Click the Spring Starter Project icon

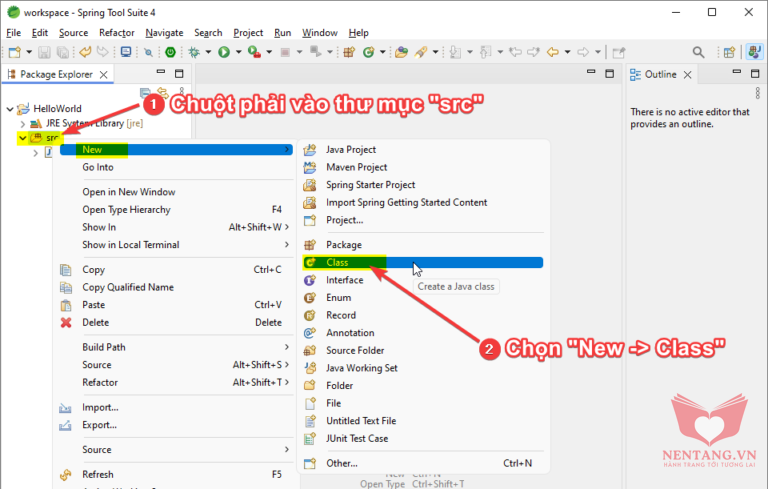pyautogui.click(x=310, y=185)
